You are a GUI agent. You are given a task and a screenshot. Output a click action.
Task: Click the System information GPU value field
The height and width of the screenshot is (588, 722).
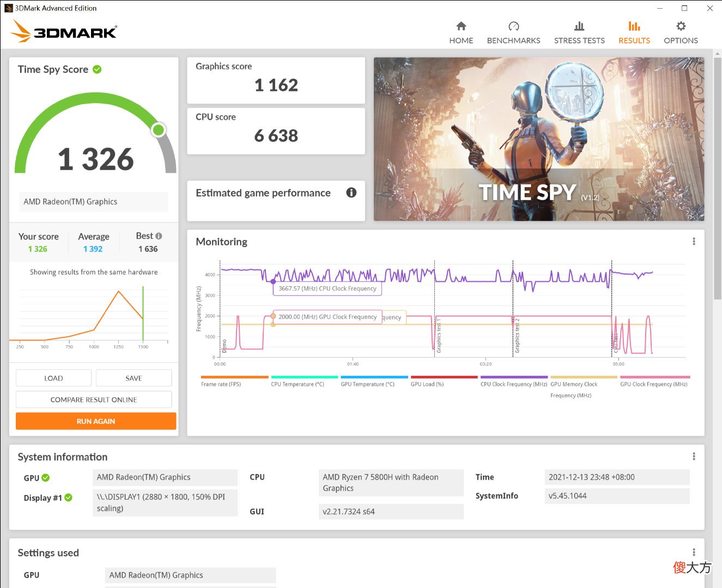166,477
